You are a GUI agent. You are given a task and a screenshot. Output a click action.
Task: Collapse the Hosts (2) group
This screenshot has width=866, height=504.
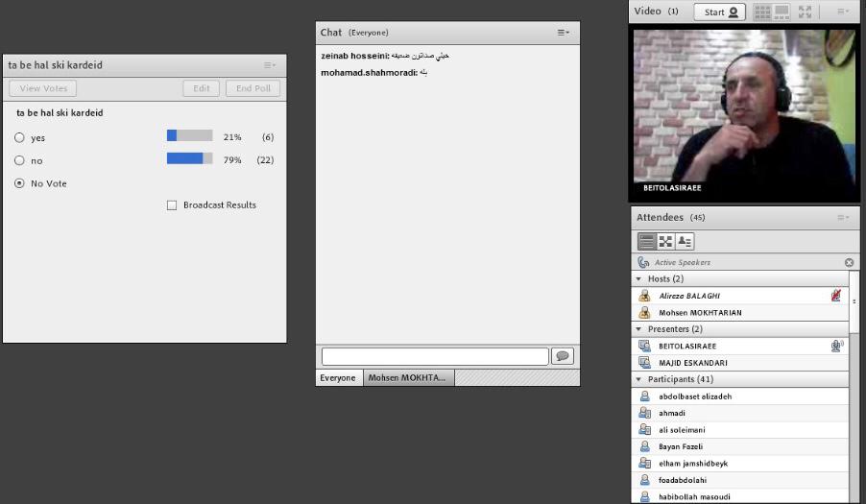(x=639, y=279)
